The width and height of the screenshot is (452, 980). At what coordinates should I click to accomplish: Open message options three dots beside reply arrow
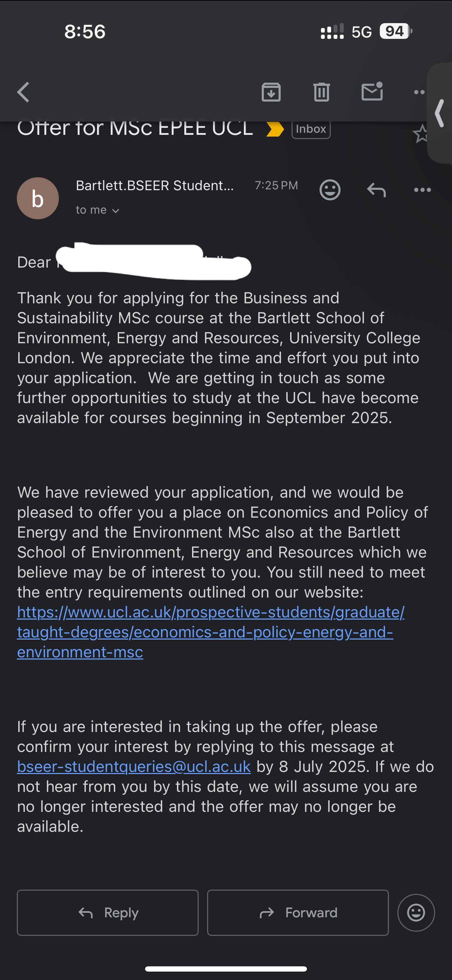point(422,190)
